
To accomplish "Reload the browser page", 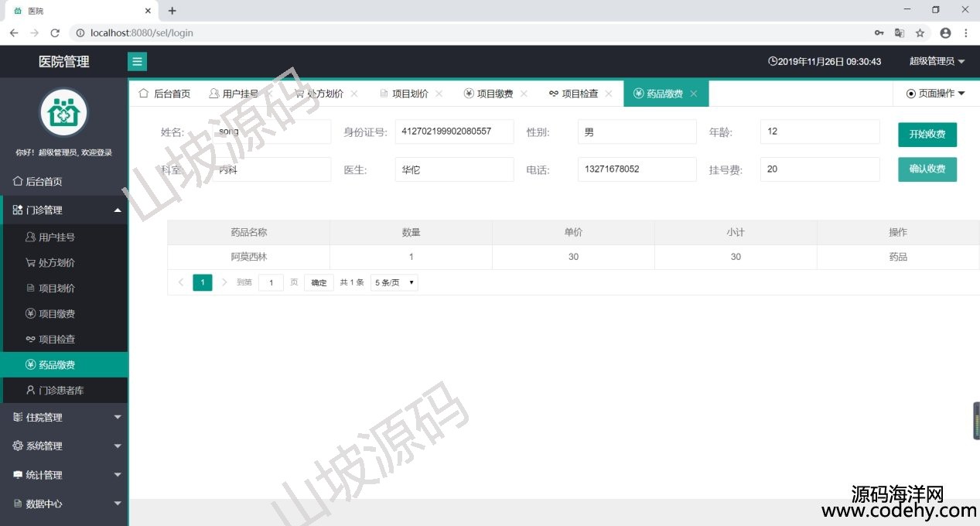I will [x=55, y=33].
